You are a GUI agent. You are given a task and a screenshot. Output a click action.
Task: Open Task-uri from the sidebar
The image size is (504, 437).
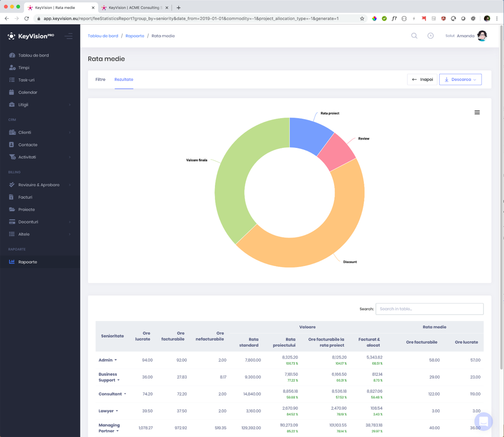[x=26, y=80]
